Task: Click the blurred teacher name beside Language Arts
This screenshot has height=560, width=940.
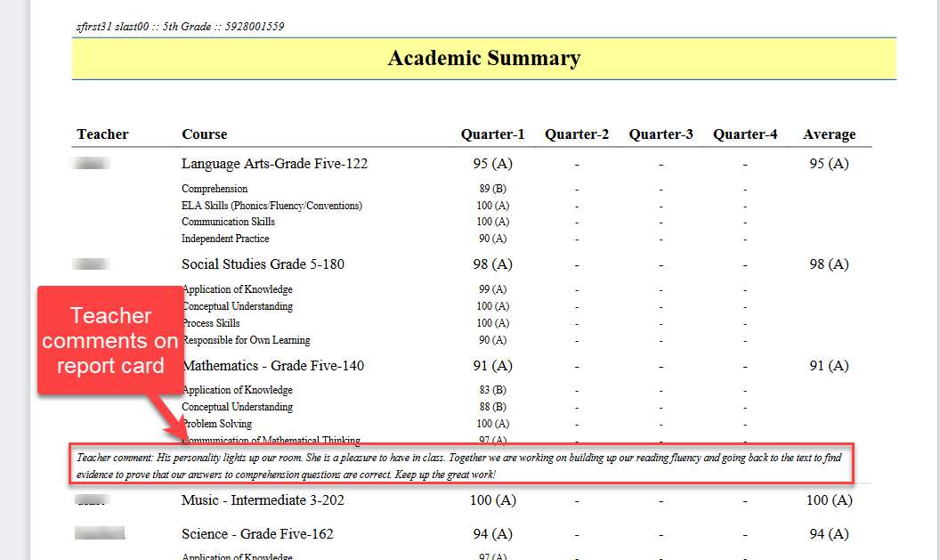Action: point(93,164)
